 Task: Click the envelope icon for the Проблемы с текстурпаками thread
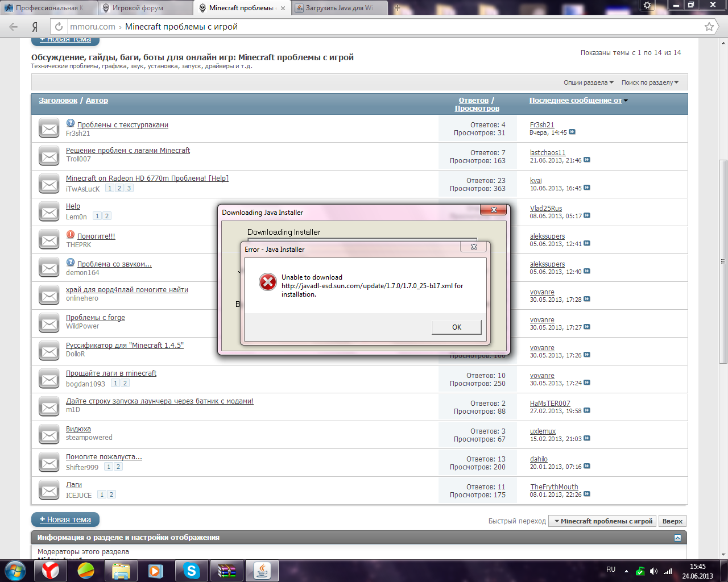coord(49,128)
